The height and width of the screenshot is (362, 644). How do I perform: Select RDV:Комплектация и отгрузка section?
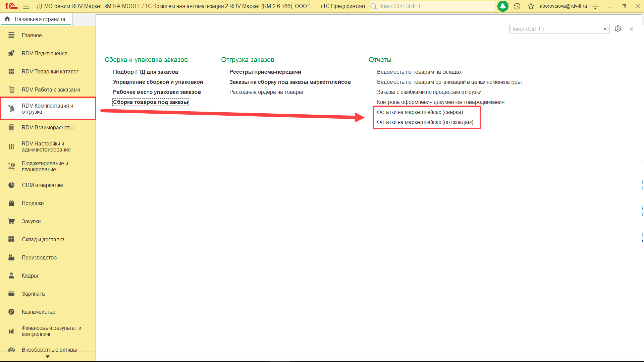pos(47,109)
